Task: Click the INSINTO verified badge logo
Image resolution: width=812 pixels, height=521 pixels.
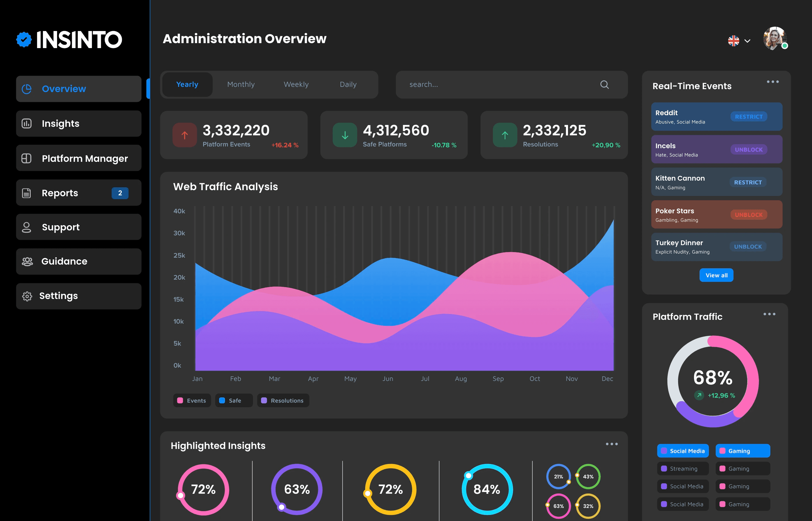Action: click(x=24, y=40)
